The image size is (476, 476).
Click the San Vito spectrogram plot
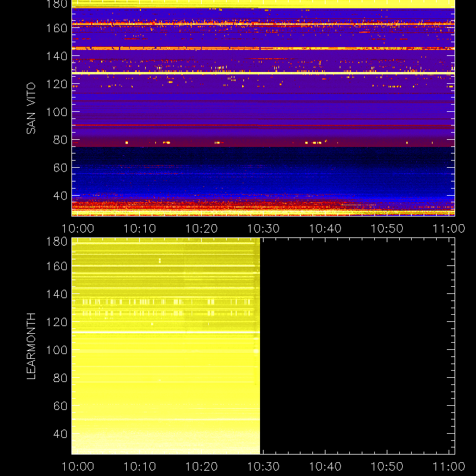tap(263, 108)
